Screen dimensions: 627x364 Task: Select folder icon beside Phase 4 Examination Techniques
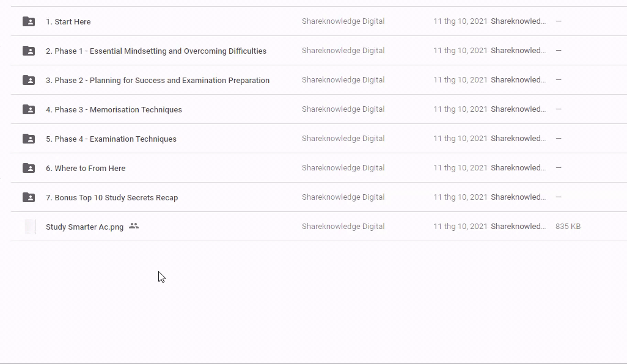[29, 139]
